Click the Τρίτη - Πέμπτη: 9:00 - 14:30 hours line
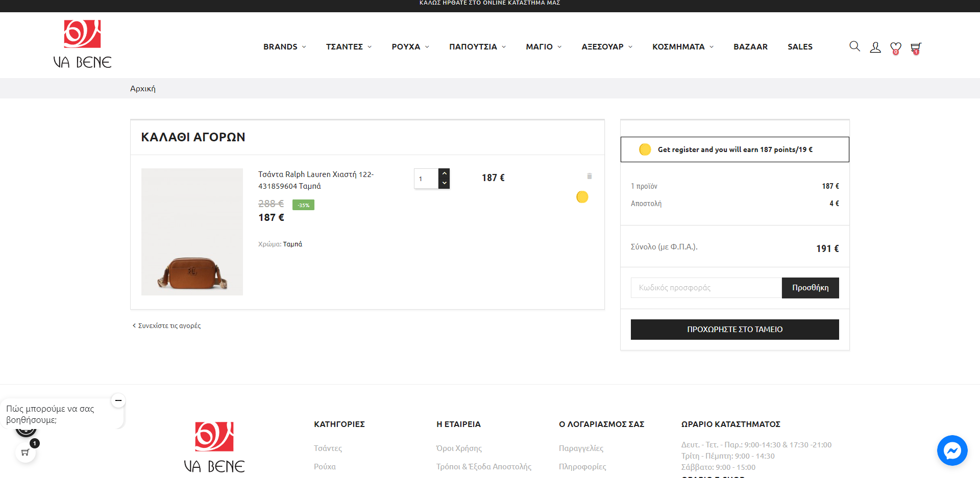Viewport: 980px width, 478px height. tap(728, 456)
